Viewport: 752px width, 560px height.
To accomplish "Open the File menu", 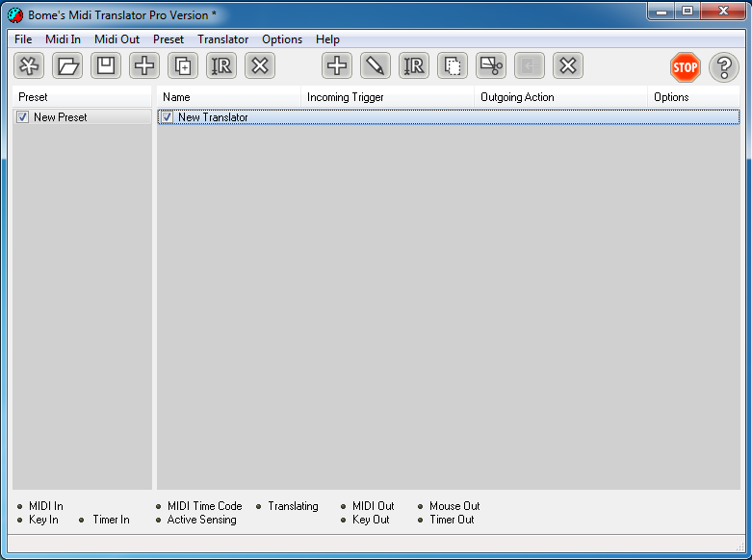I will (x=23, y=39).
